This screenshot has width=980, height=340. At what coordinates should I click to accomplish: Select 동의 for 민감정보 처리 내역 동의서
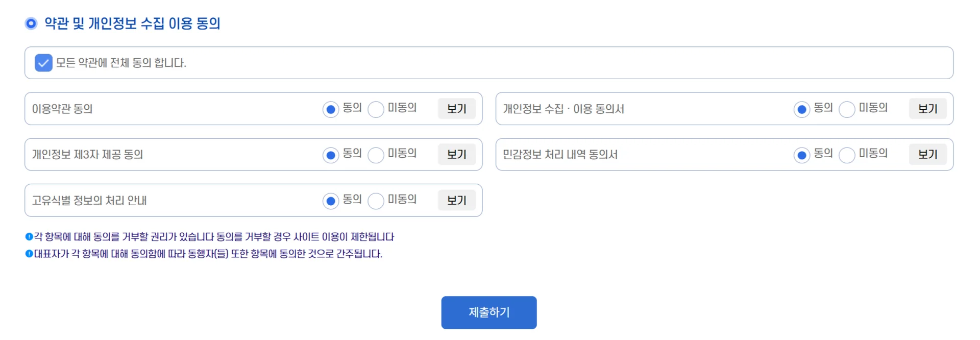[802, 155]
